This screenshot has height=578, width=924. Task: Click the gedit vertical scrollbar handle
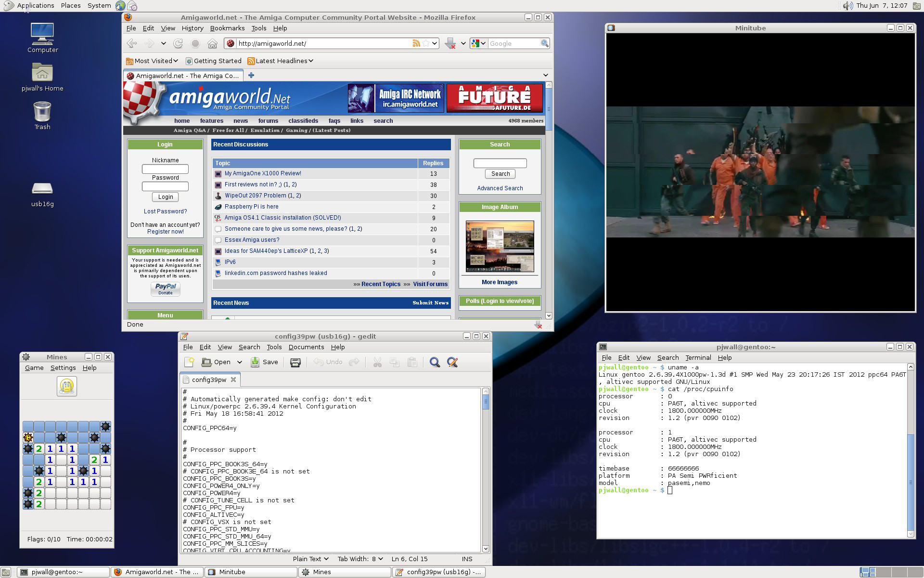click(485, 402)
